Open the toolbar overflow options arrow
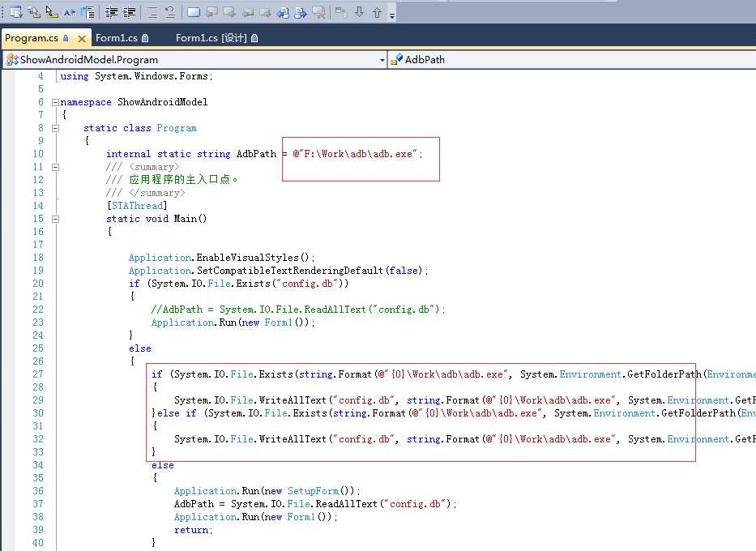The width and height of the screenshot is (756, 551). (392, 14)
